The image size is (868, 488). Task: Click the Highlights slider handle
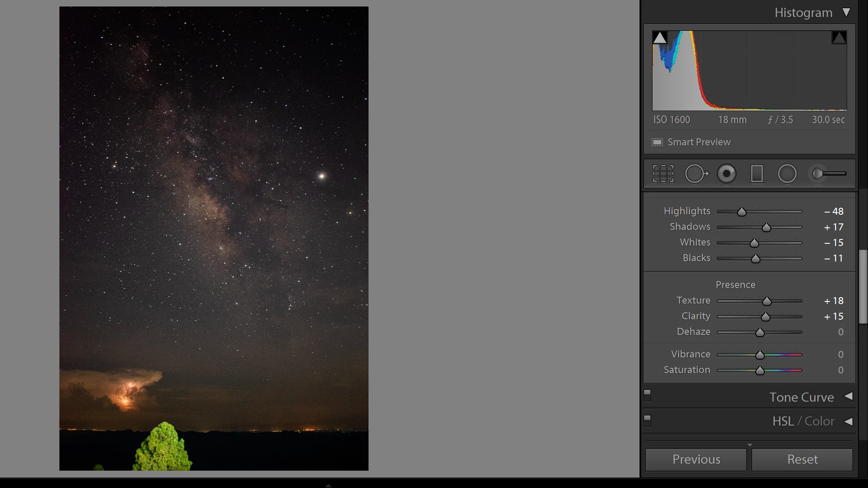point(742,212)
